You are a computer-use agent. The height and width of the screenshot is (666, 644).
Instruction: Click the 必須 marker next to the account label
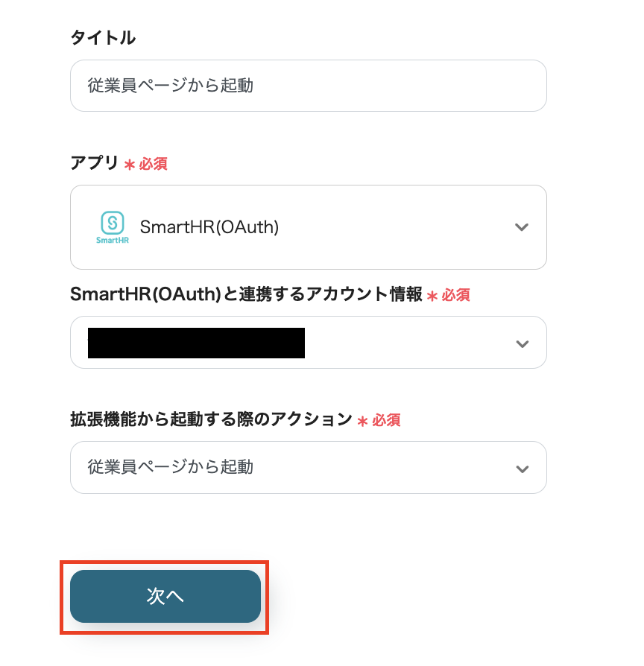(455, 295)
